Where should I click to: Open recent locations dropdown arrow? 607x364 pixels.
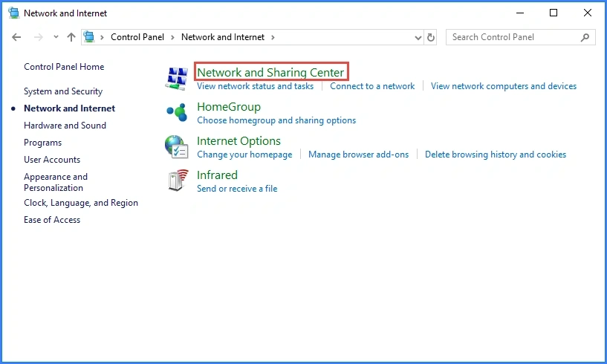(x=56, y=37)
